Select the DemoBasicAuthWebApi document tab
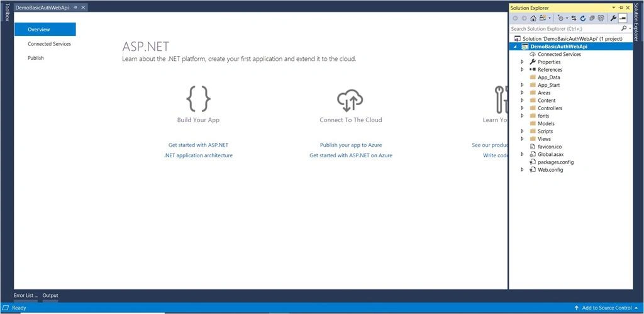644x314 pixels. [x=42, y=8]
